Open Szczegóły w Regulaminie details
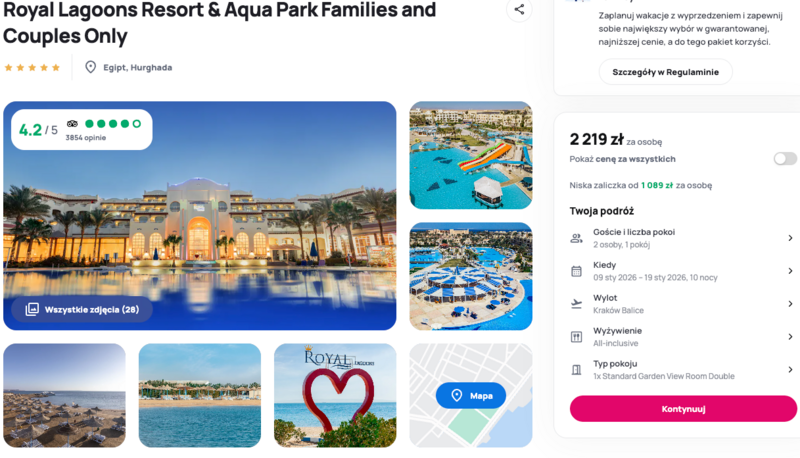800x458 pixels. (x=665, y=72)
